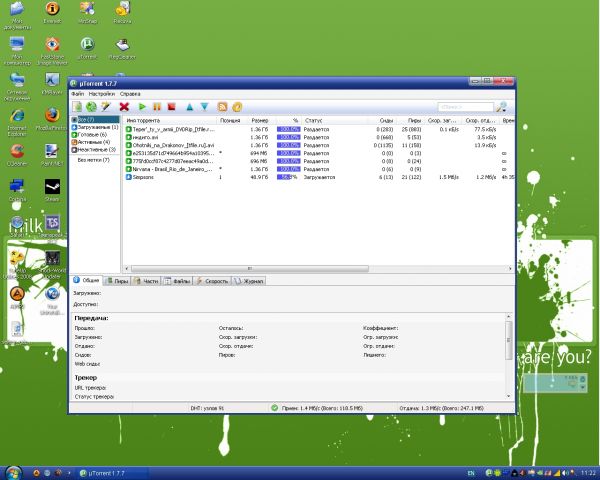Click the Add torrent icon in toolbar
Screen dimensions: 600x480
77,106
